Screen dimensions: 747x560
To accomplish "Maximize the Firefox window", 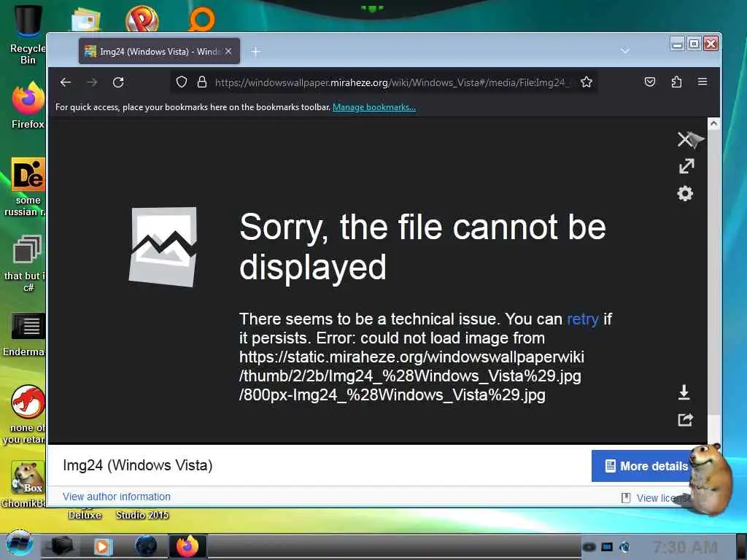I will click(694, 44).
